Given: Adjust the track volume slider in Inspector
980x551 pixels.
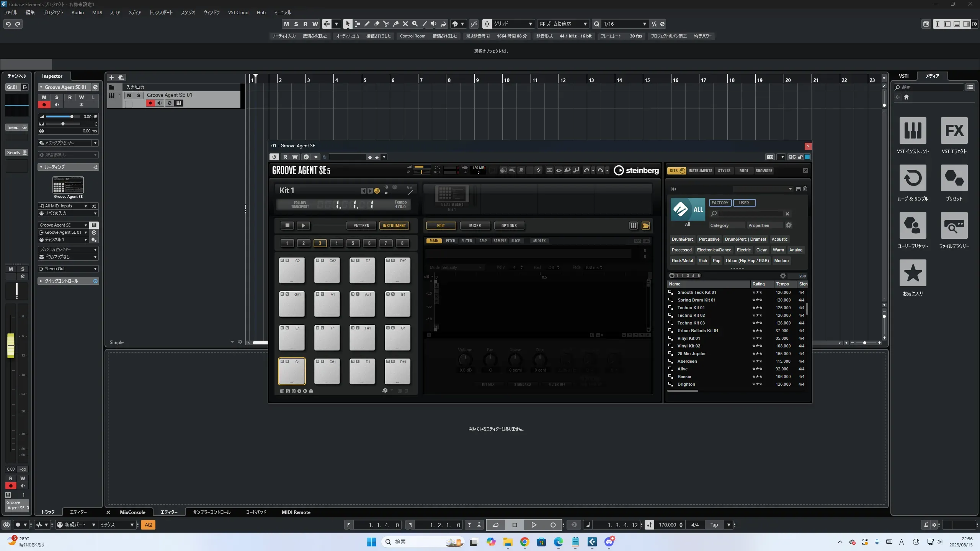Looking at the screenshot, I should 72,117.
